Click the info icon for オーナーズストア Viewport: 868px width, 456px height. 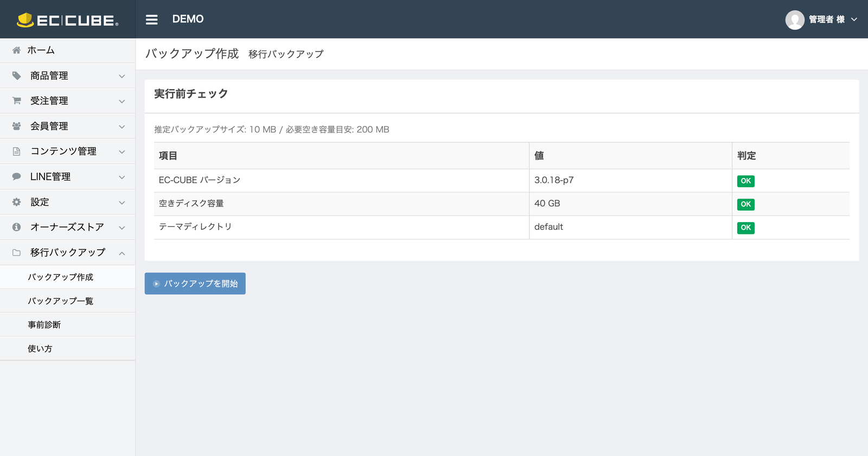pos(17,227)
